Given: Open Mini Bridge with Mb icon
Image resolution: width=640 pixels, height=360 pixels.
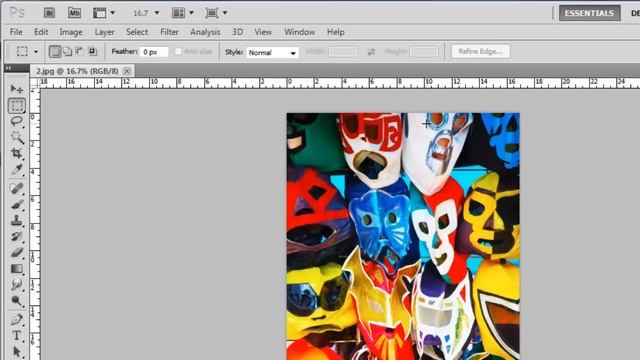Looking at the screenshot, I should point(74,13).
